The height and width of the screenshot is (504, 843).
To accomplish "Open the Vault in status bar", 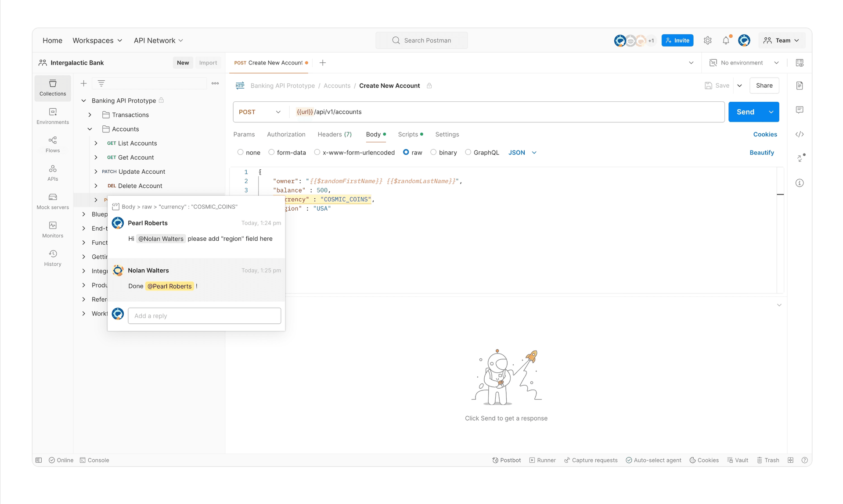I will pyautogui.click(x=738, y=460).
